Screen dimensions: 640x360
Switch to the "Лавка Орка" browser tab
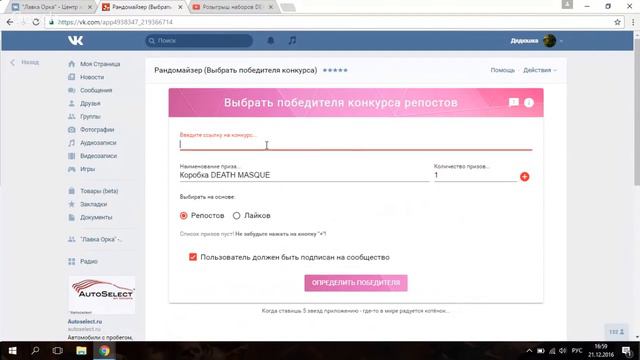52,7
